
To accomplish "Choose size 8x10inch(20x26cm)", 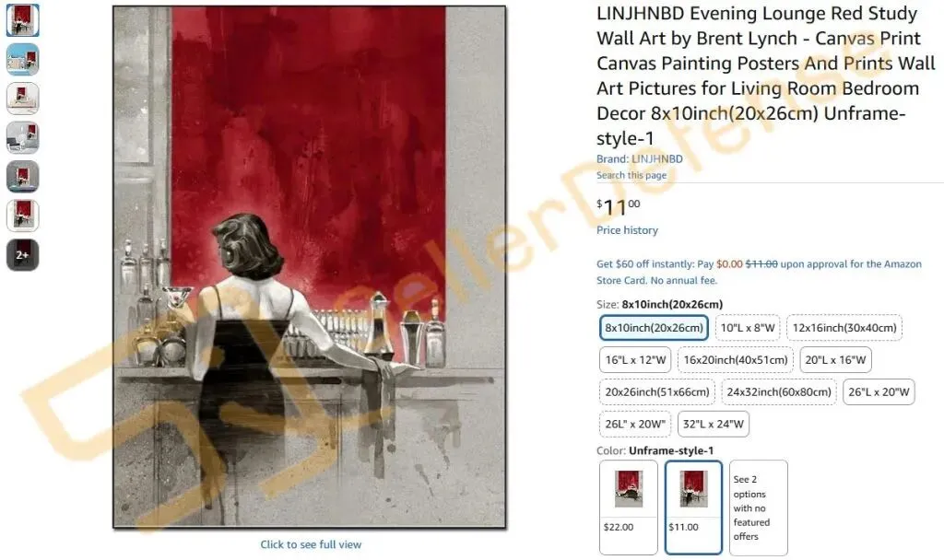I will point(654,328).
